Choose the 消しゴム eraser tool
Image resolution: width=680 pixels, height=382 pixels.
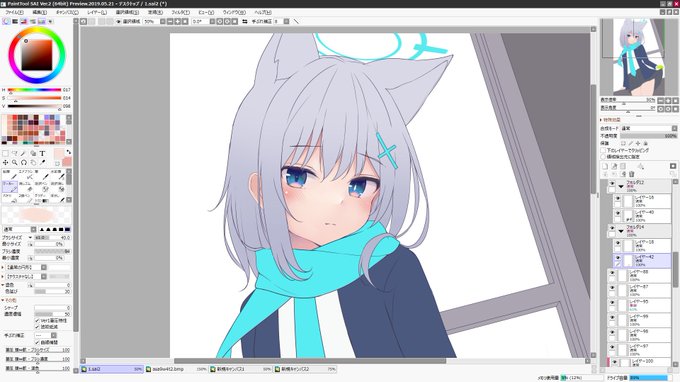[x=26, y=186]
